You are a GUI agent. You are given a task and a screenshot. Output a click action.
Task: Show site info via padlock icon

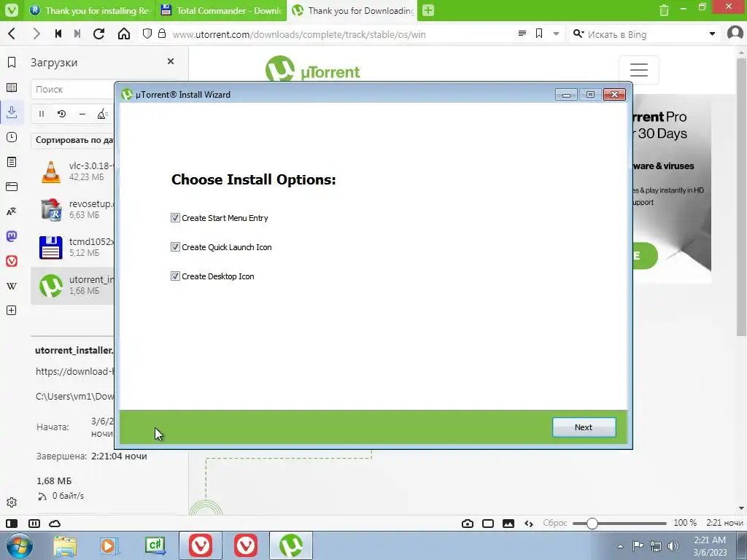click(x=162, y=34)
